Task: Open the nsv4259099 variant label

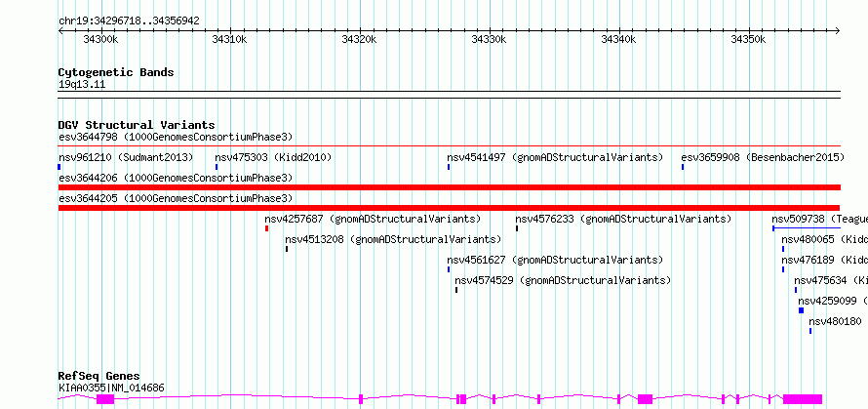Action: (x=833, y=301)
